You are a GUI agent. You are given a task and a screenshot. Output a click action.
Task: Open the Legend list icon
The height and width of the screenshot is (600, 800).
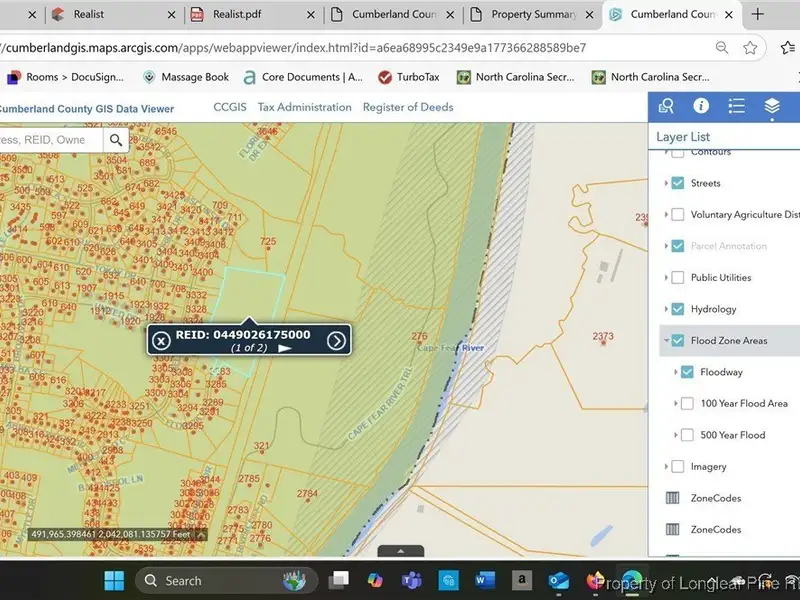pyautogui.click(x=736, y=106)
